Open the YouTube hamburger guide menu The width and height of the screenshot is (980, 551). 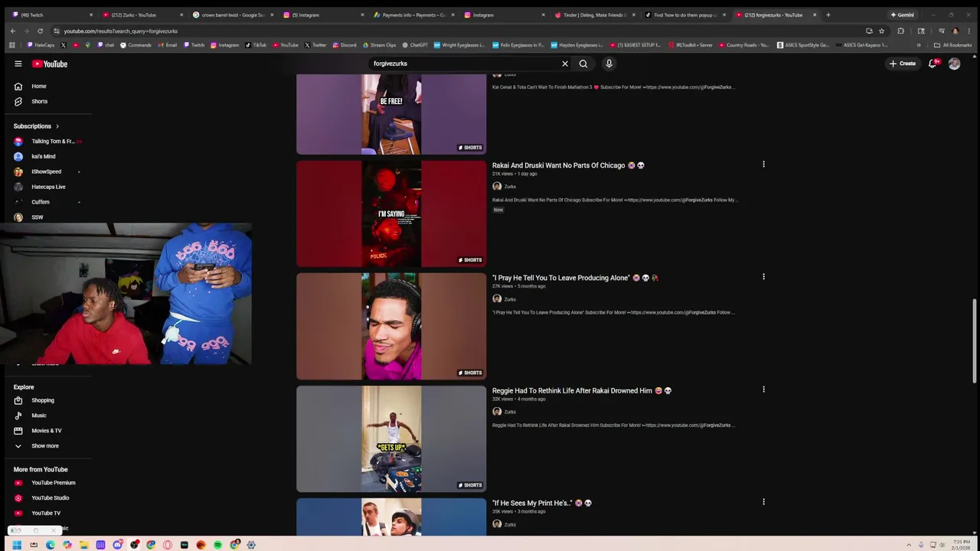[18, 64]
